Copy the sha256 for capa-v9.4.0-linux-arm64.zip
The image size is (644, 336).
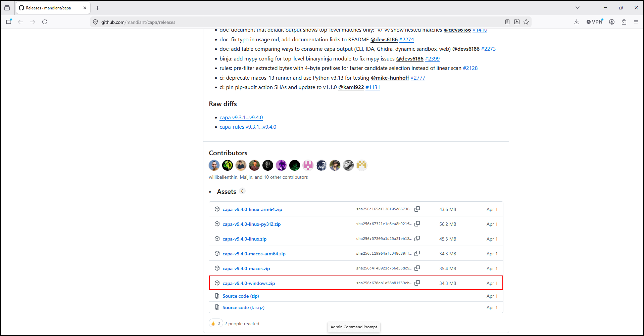[417, 209]
